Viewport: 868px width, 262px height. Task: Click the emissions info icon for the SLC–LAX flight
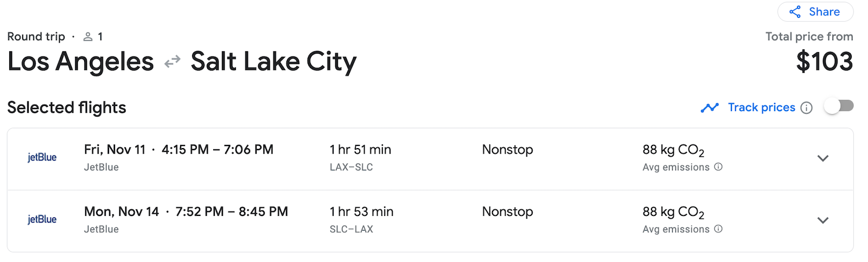tap(718, 229)
